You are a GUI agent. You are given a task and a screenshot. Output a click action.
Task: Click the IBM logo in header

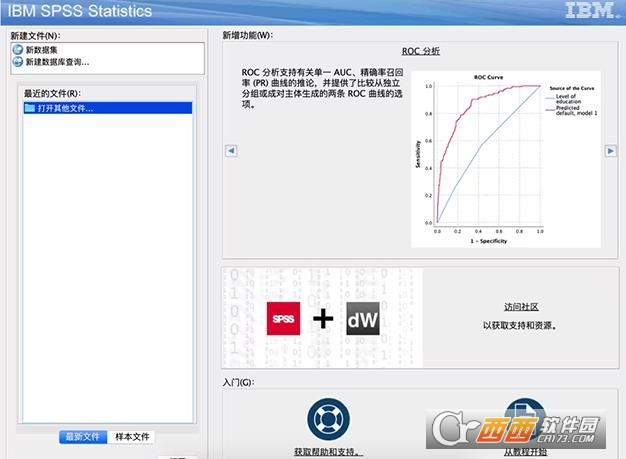point(592,10)
